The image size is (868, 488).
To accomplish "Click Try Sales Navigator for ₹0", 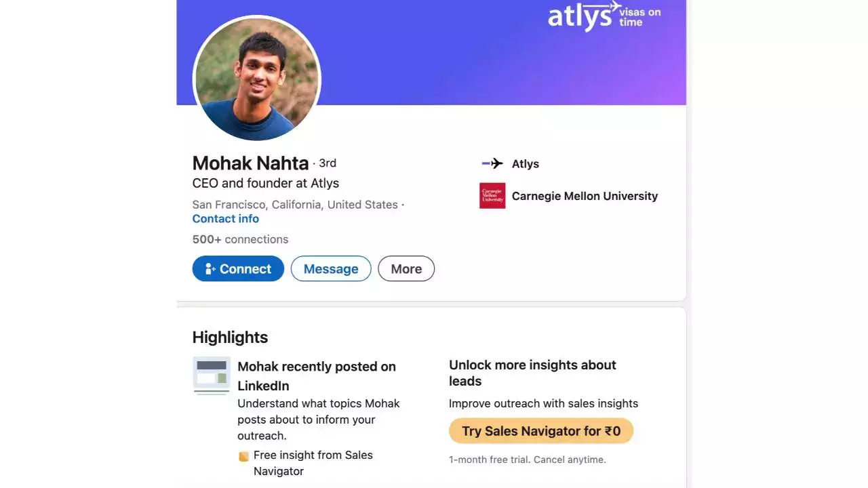I will tap(541, 431).
